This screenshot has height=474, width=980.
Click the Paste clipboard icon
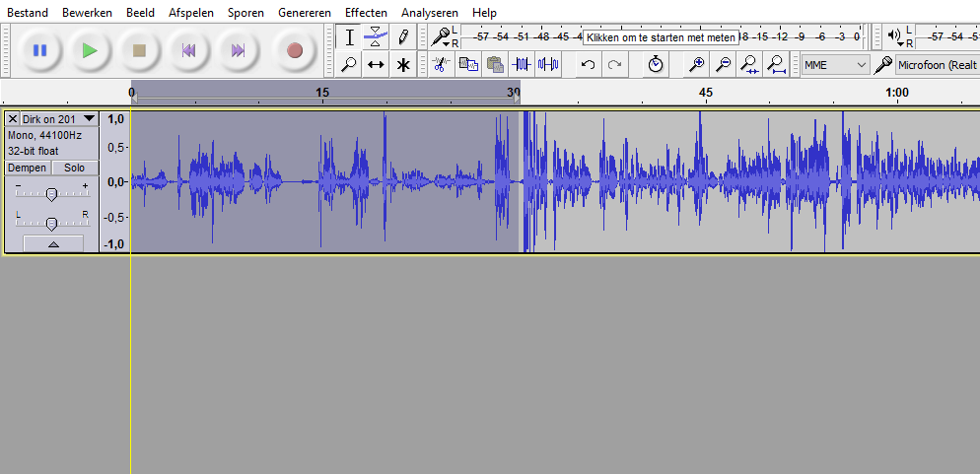495,64
